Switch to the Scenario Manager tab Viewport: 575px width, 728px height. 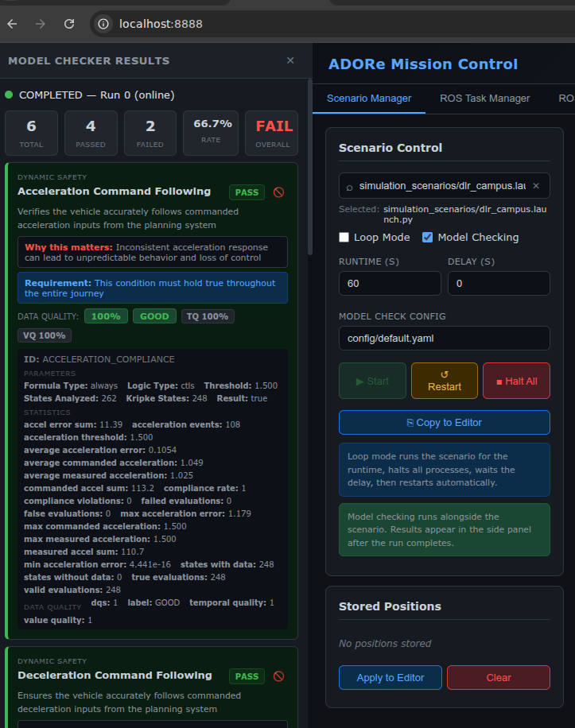(369, 99)
